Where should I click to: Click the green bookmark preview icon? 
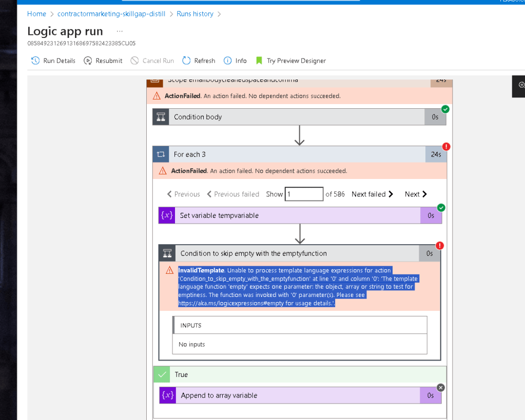[x=259, y=61]
